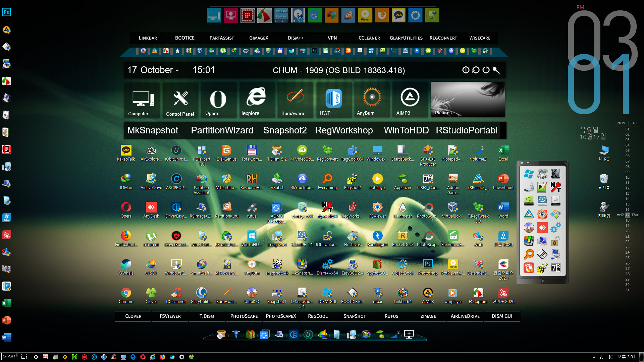Launch rufus USB tool icon
Screen dimensions: 644x362
pos(252,210)
